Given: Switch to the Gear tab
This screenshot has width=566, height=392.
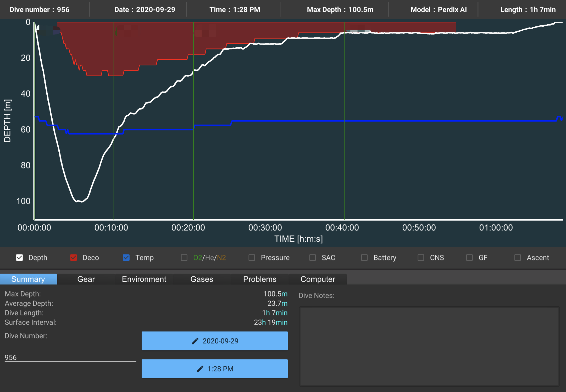Looking at the screenshot, I should pos(86,279).
